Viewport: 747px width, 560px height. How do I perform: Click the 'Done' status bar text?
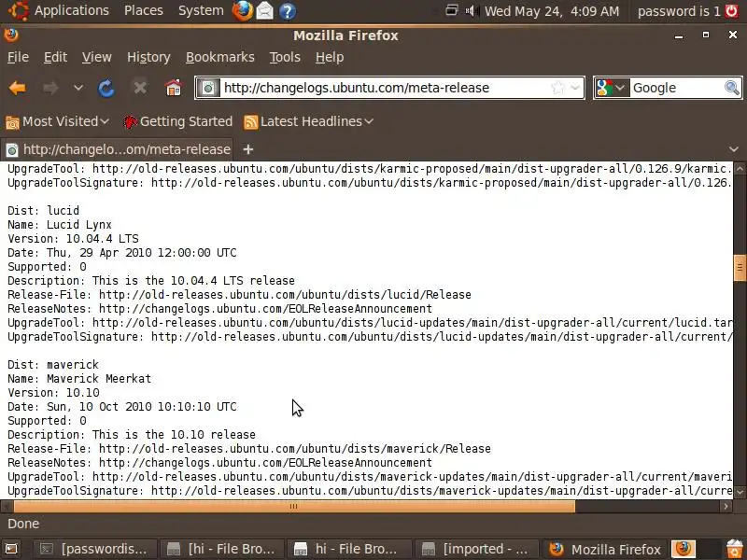coord(23,524)
